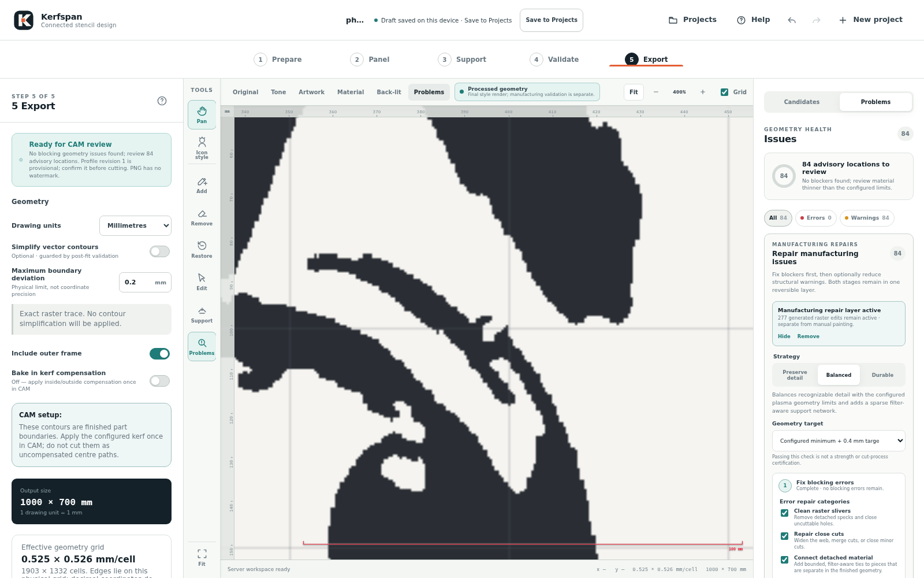
Task: Enable Bake in kerf compensation
Action: pos(160,381)
